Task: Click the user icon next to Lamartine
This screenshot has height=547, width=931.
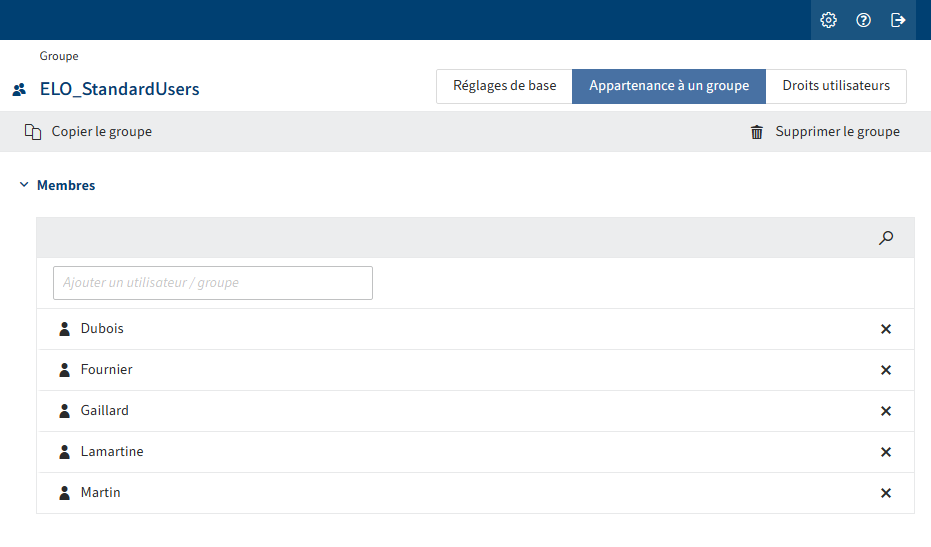Action: point(65,452)
